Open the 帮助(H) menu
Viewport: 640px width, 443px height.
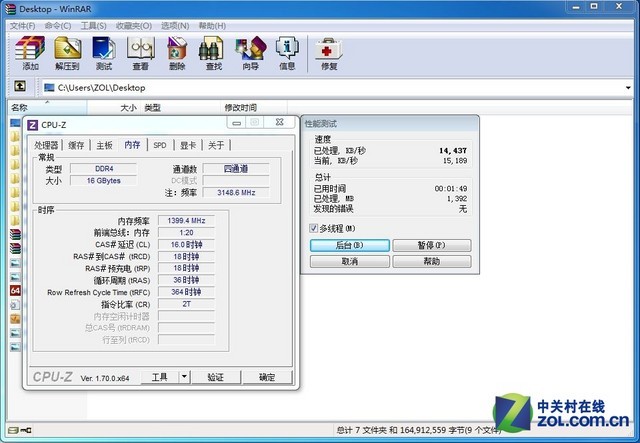pyautogui.click(x=212, y=26)
